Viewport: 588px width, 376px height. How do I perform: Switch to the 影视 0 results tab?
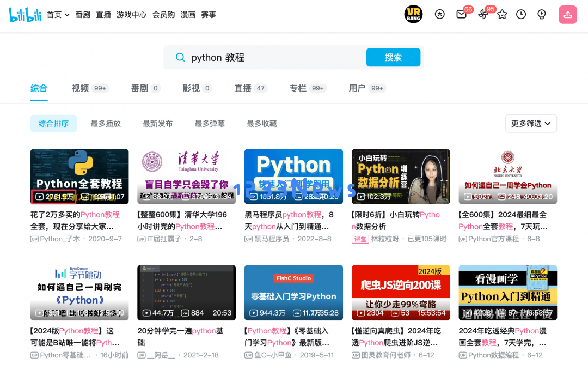[x=197, y=88]
